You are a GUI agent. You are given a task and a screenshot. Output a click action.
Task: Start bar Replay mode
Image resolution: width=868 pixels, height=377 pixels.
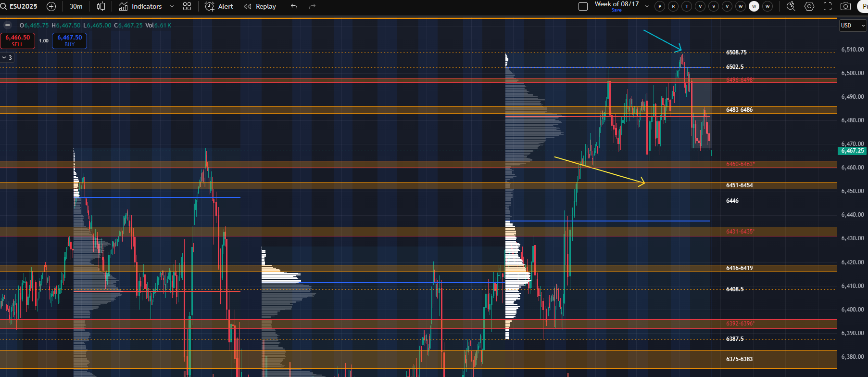tap(260, 6)
